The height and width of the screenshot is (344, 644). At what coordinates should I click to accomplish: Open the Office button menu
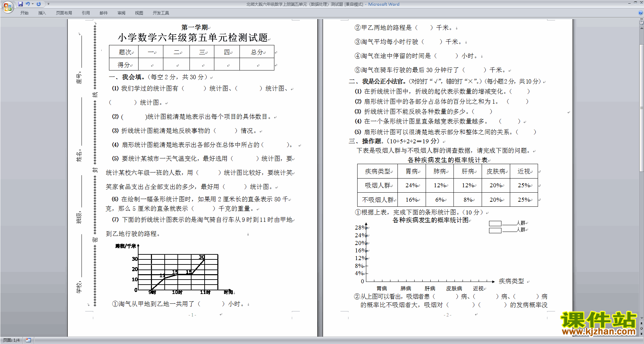point(7,6)
